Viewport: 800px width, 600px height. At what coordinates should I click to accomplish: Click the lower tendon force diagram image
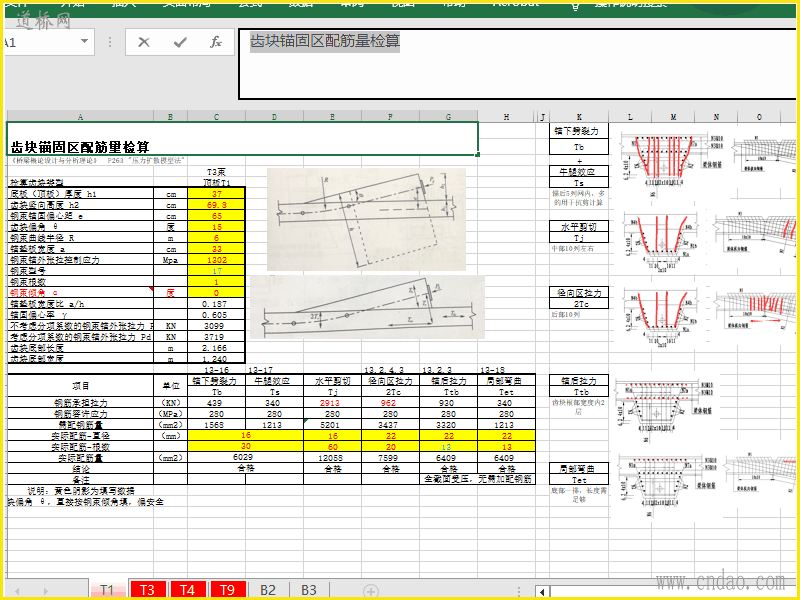(367, 307)
